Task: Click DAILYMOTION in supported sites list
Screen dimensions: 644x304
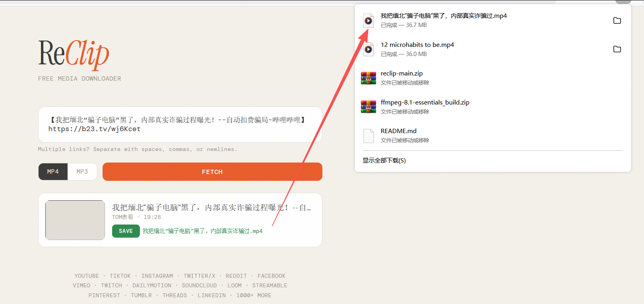Action: coord(152,285)
